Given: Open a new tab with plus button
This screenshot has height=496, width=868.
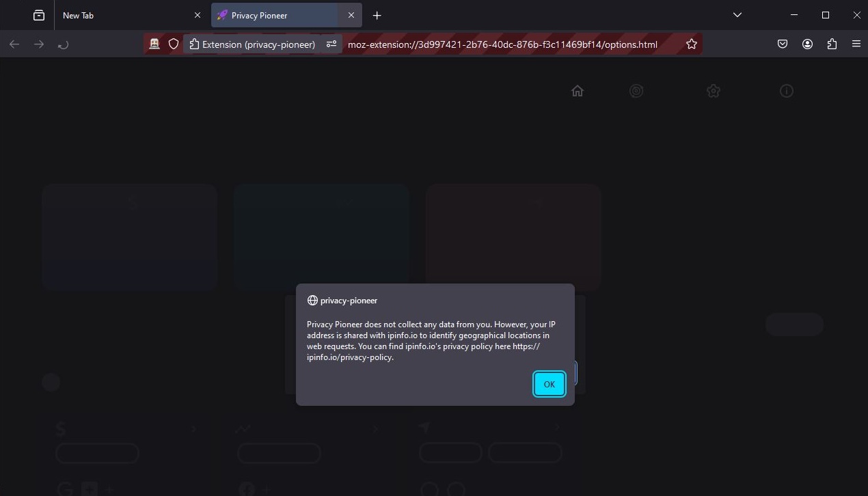Looking at the screenshot, I should tap(377, 15).
